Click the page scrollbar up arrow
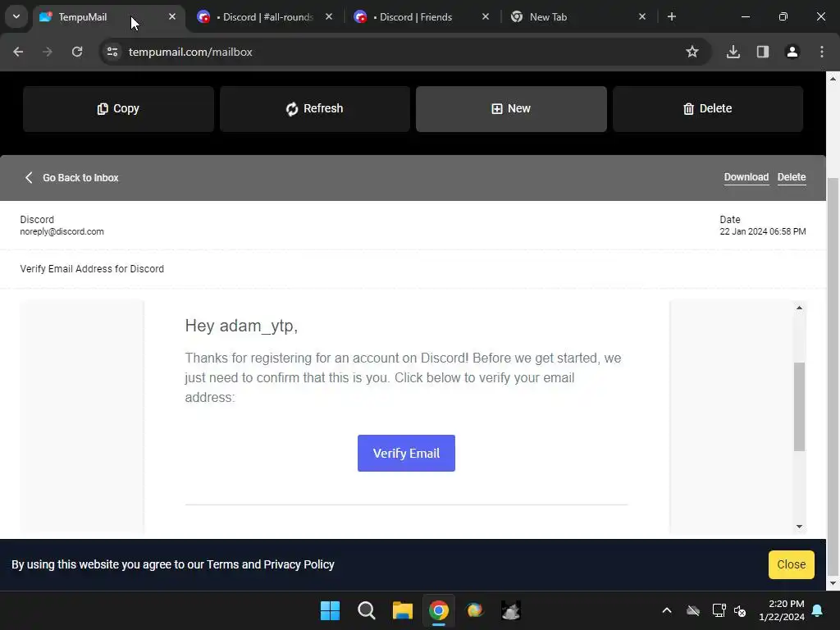Screen dimensions: 840x630 point(833,79)
